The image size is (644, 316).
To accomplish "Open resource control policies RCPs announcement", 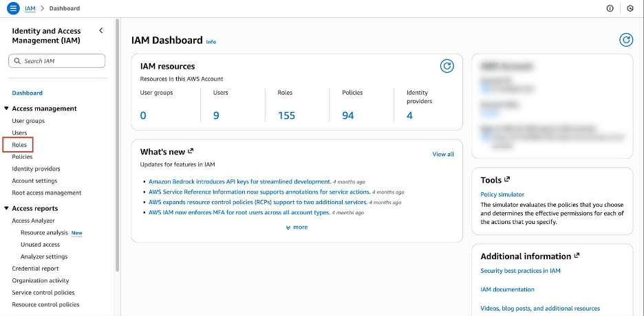I will 257,202.
